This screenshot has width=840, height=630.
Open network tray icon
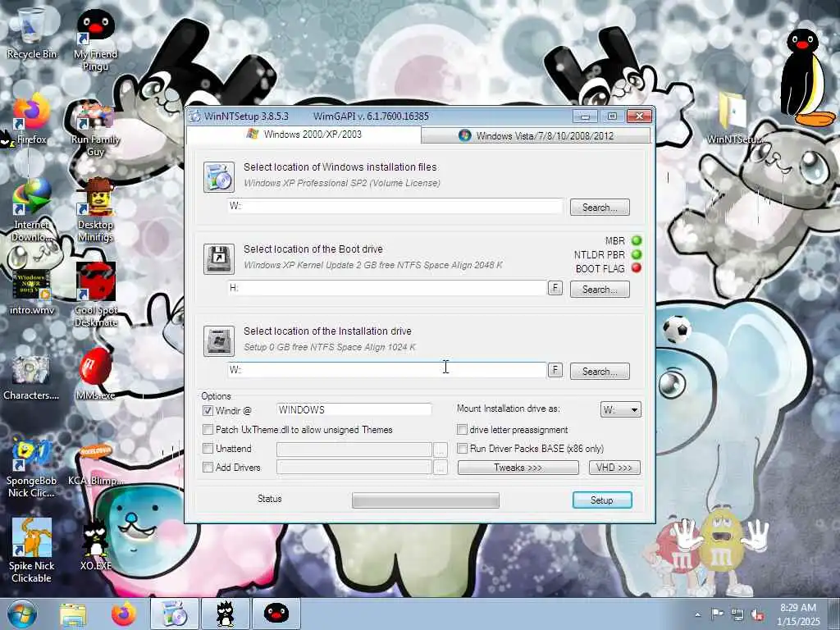click(737, 614)
